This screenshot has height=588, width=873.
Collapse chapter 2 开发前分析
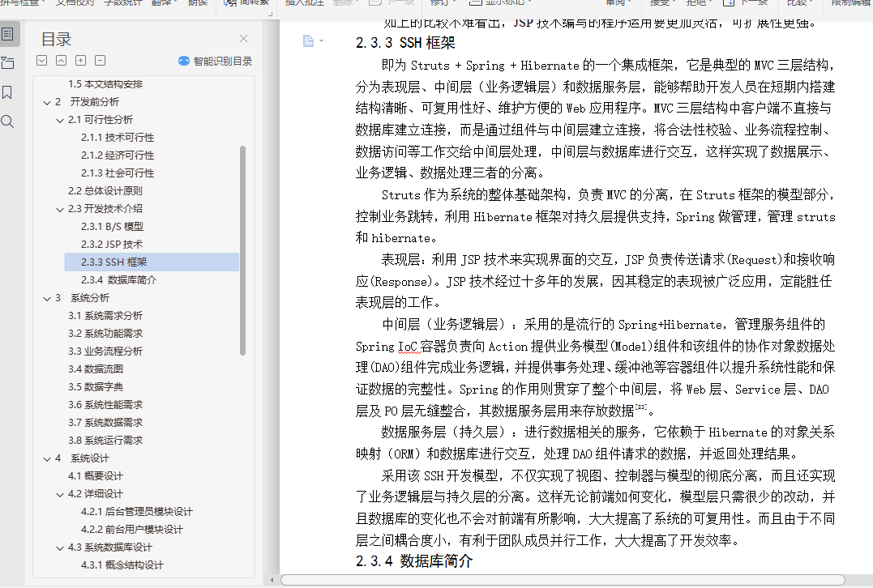(47, 102)
